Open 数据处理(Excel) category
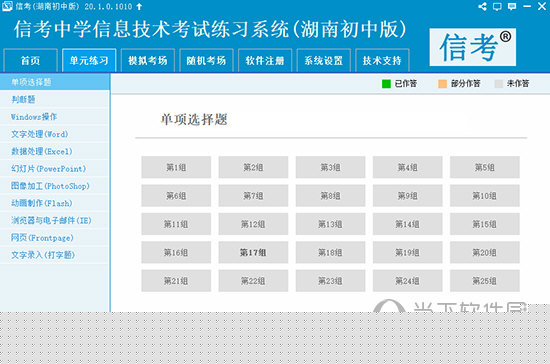 coord(55,151)
